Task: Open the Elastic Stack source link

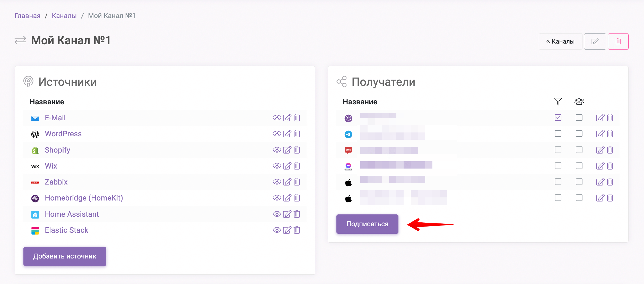Action: click(x=66, y=230)
